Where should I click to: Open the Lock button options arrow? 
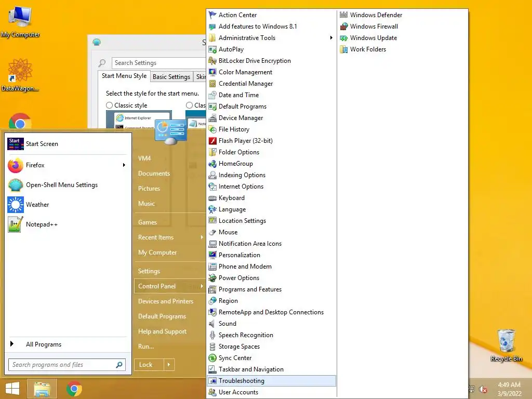[x=169, y=365]
